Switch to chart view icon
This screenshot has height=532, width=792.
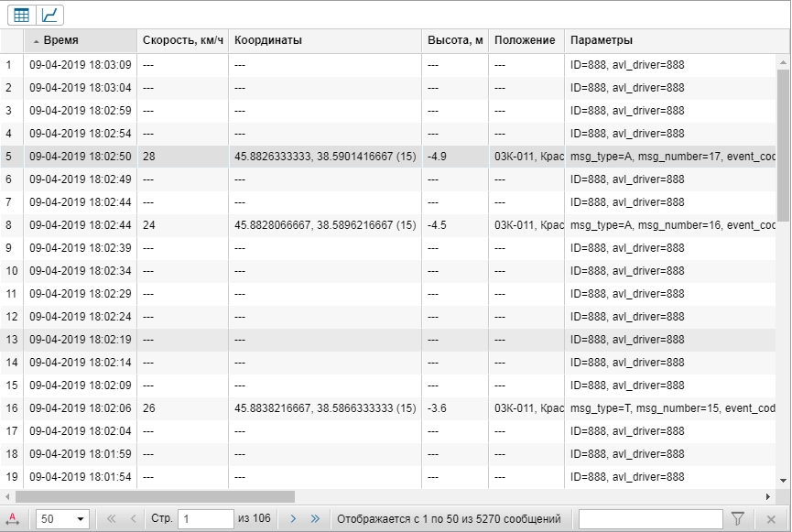pyautogui.click(x=50, y=15)
